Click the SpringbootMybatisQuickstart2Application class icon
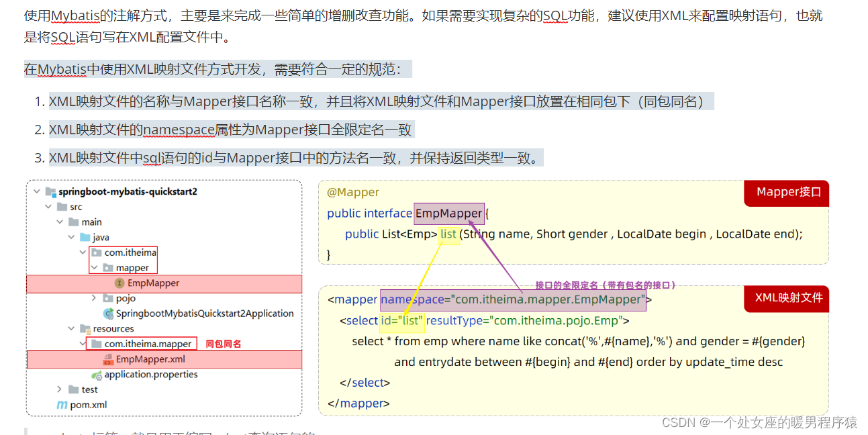868x435 pixels. pos(108,313)
